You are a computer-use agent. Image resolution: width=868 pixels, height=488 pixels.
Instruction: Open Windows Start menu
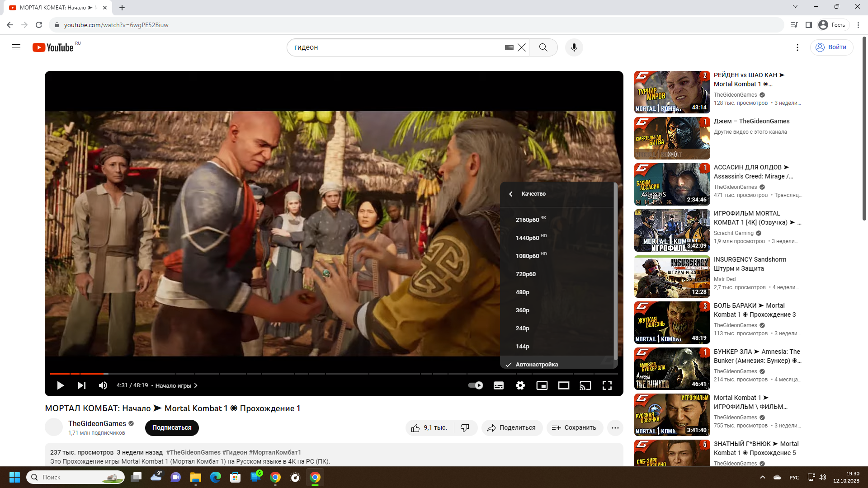14,477
